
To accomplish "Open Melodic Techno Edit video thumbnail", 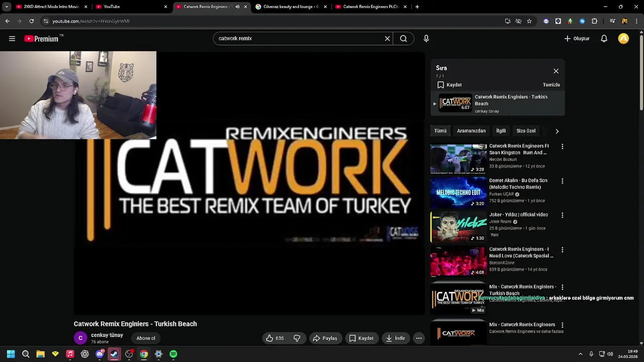I will (458, 193).
